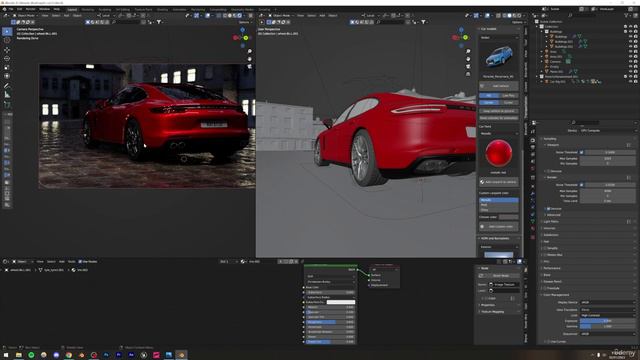Toggle the checked Render Denoise checkbox
The image size is (640, 360).
[548, 209]
